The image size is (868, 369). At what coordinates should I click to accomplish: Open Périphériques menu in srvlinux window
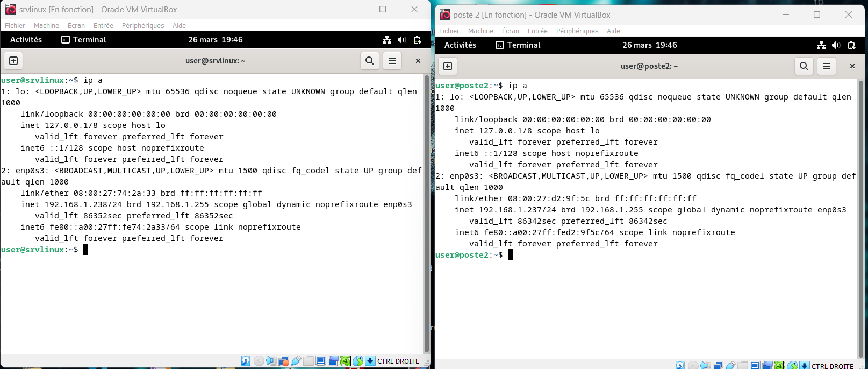pos(143,25)
